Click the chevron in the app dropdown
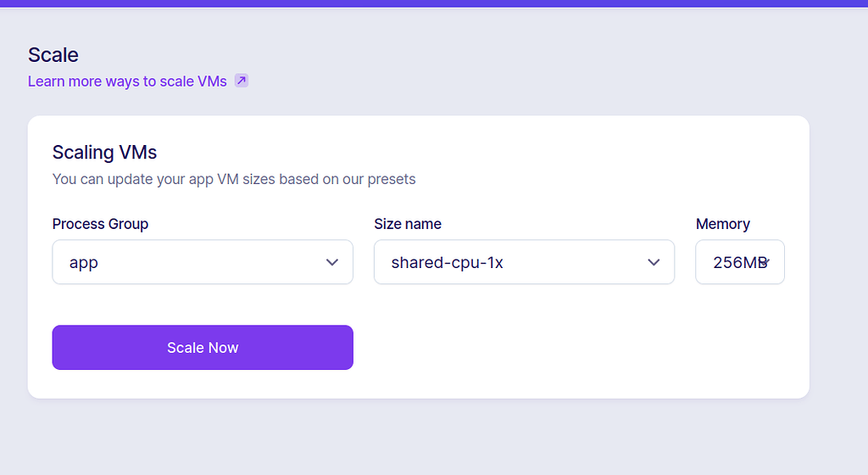Screen dimensions: 868x475 pos(332,263)
